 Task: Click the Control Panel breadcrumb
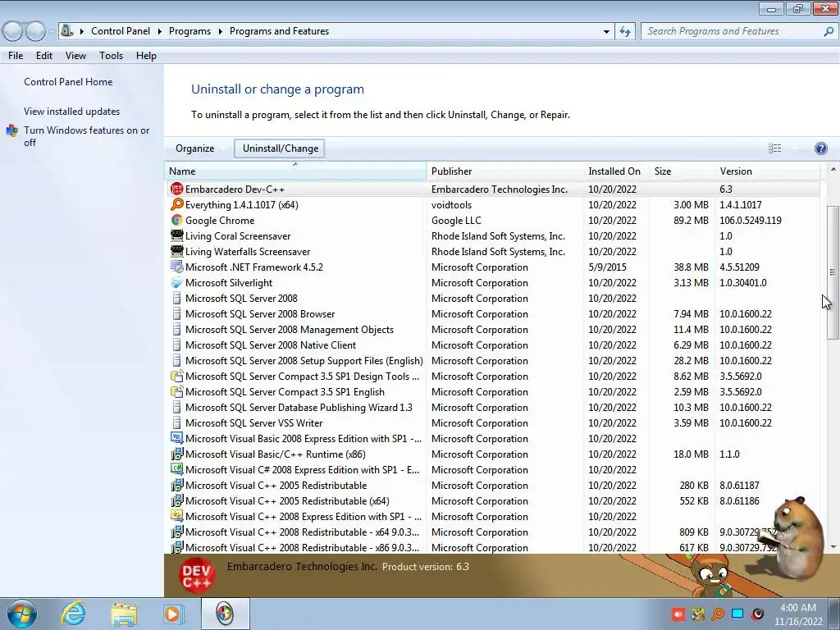tap(121, 31)
